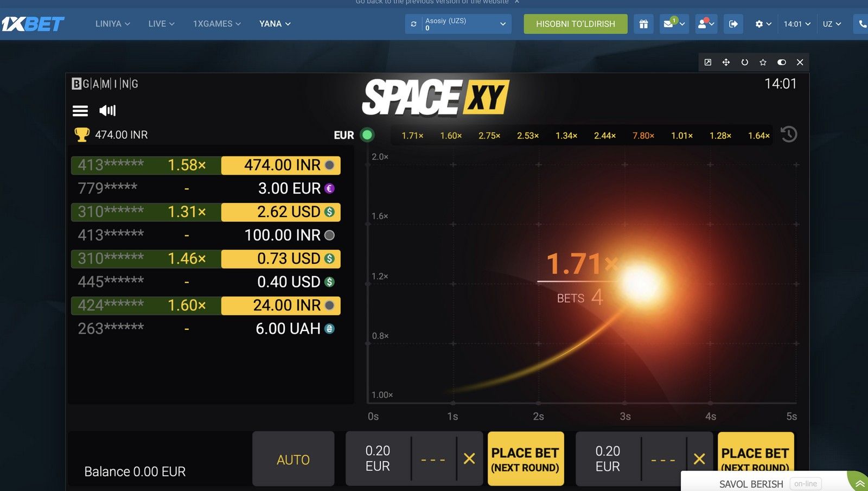Expand the Asosiy (UZS) account dropdown
Screen dimensions: 868x491
[x=502, y=24]
